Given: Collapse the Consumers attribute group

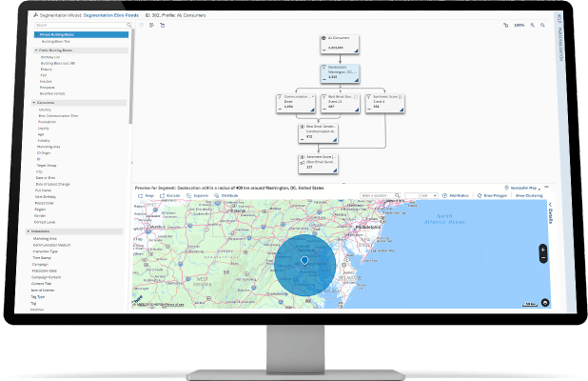Looking at the screenshot, I should tap(33, 103).
